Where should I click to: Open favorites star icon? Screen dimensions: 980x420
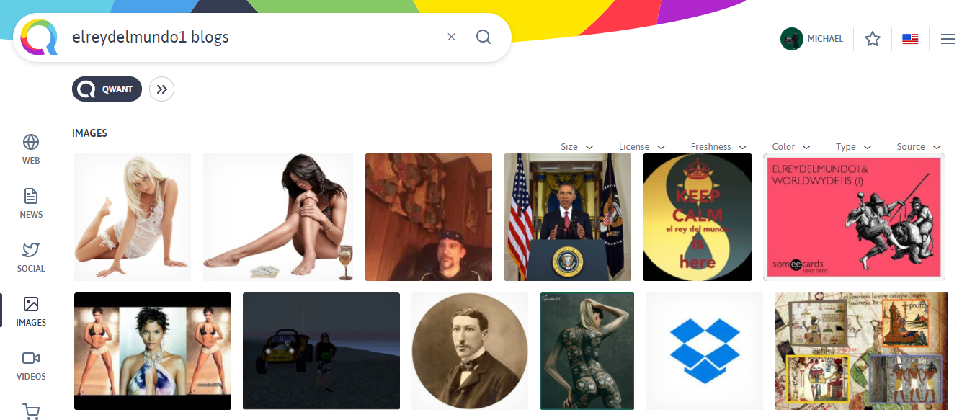point(873,39)
